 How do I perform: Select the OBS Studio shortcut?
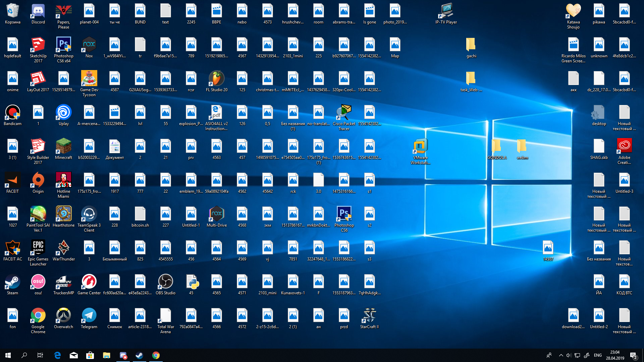point(166,285)
